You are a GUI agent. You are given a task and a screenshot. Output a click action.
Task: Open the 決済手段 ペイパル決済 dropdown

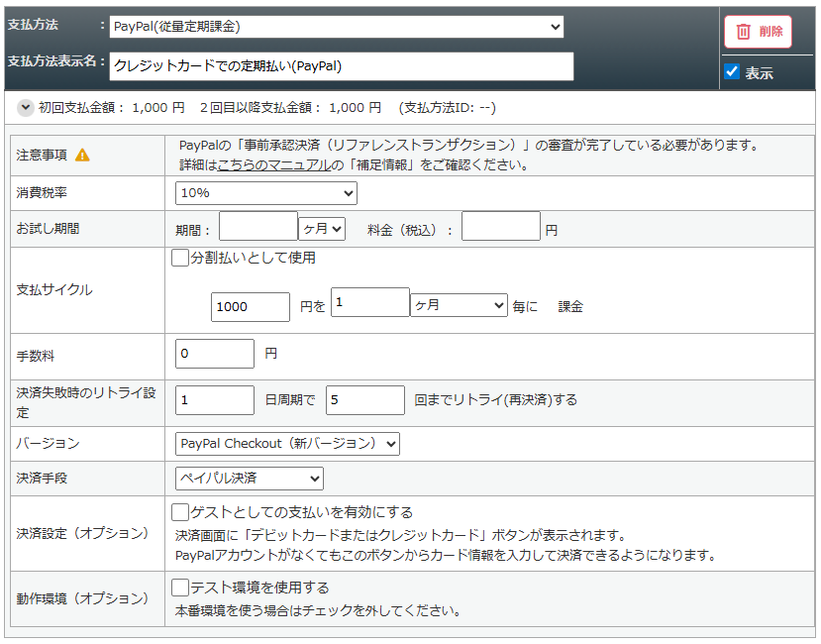click(250, 479)
